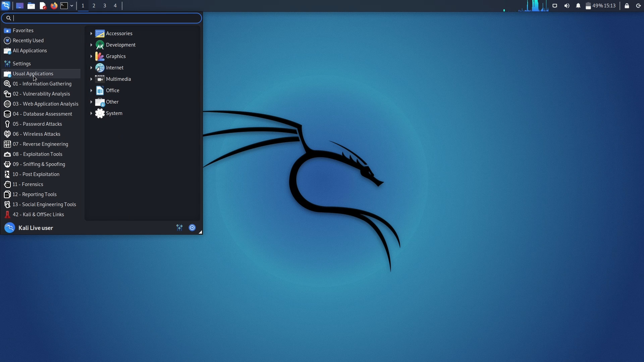
Task: Expand the Office submenu arrow
Action: pos(91,90)
